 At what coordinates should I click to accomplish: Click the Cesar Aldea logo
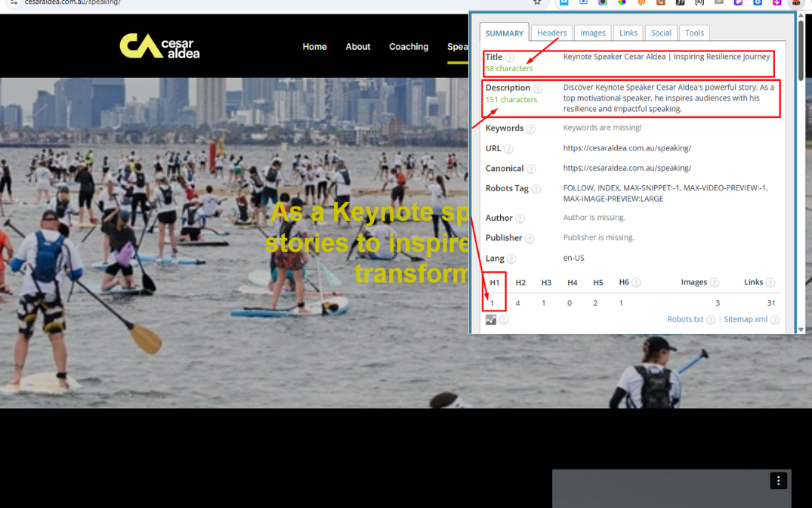[159, 46]
